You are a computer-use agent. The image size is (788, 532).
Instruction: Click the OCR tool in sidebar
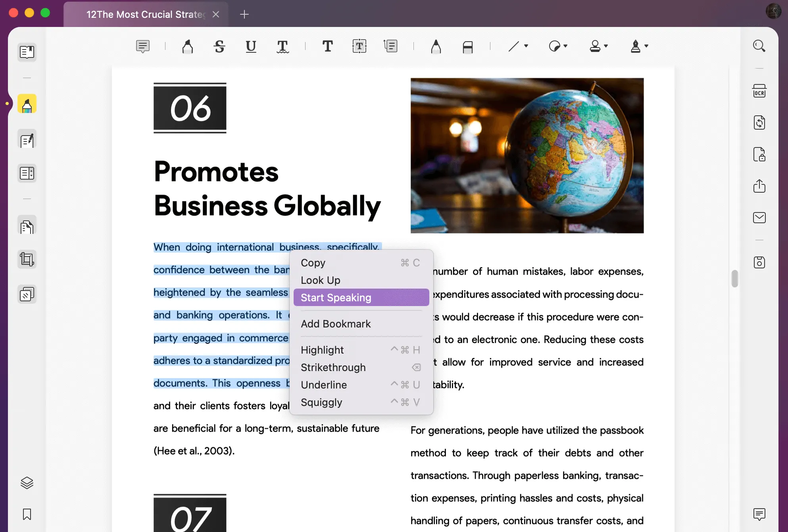coord(759,90)
